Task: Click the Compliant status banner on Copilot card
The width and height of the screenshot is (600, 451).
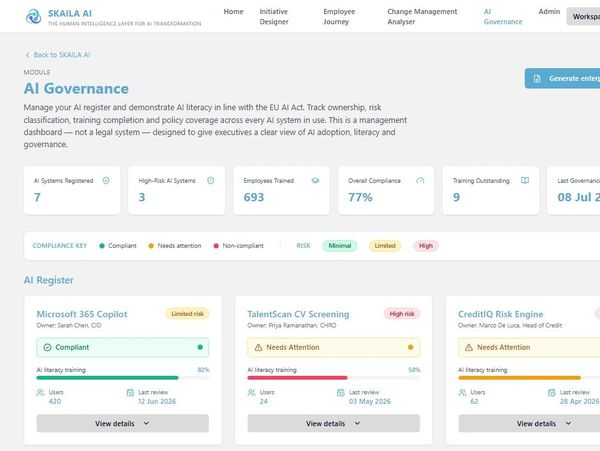Action: pos(122,347)
